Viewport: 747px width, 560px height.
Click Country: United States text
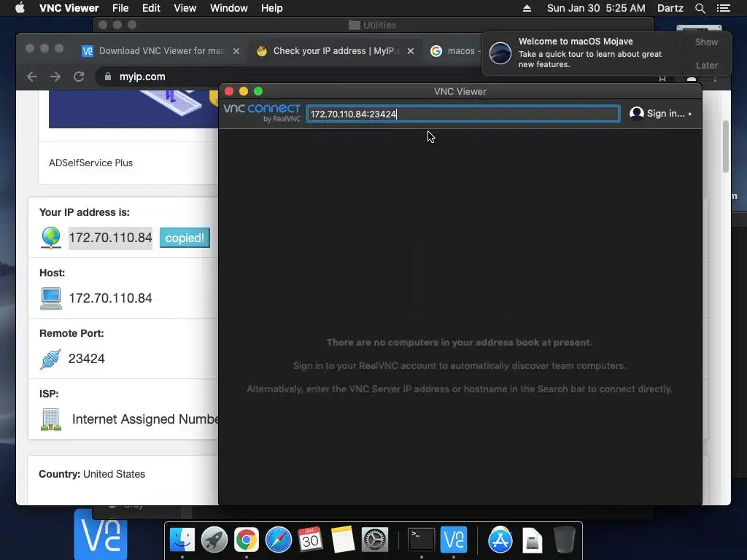[91, 474]
